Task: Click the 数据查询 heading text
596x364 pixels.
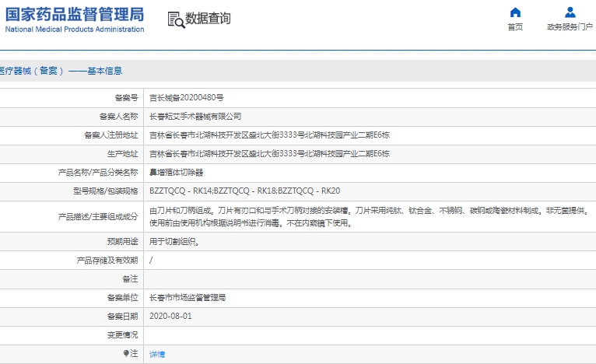Action: 208,18
